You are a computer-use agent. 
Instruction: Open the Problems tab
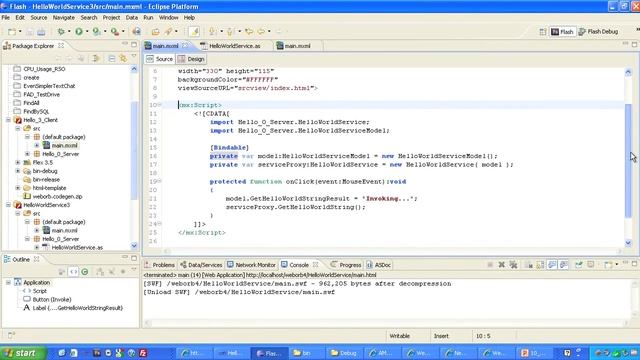coord(159,265)
